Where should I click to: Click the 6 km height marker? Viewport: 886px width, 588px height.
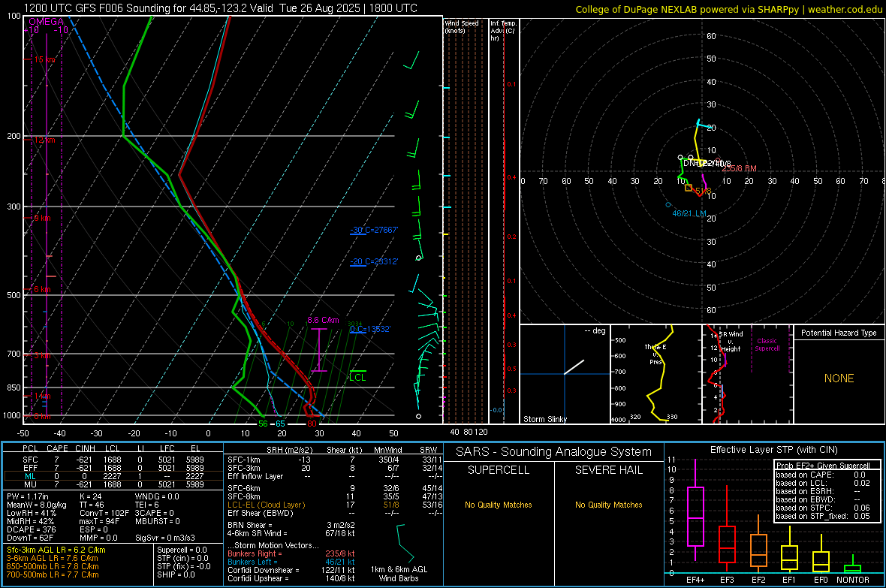pyautogui.click(x=42, y=289)
